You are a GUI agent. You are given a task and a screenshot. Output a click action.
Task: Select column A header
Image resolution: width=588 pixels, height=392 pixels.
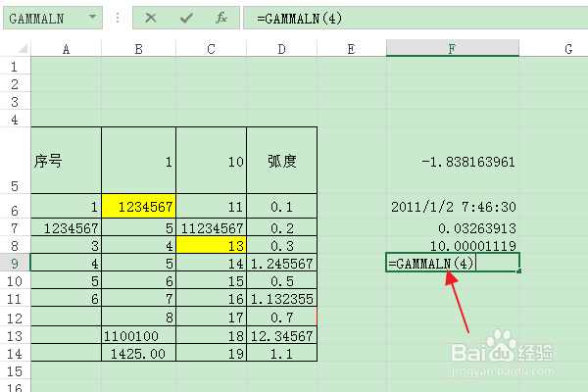pyautogui.click(x=66, y=49)
